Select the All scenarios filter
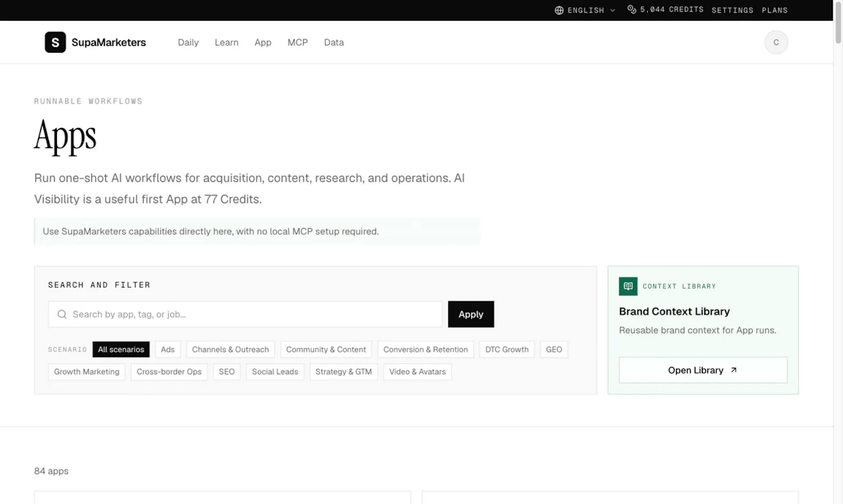This screenshot has width=843, height=504. 121,350
